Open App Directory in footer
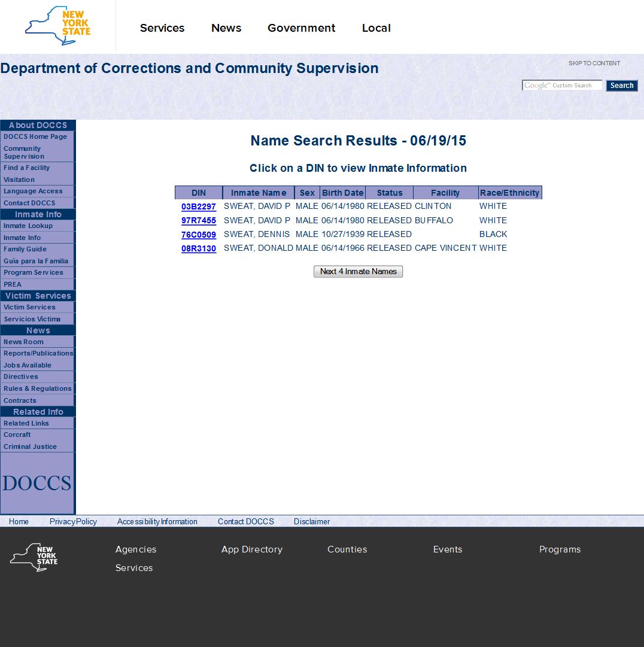Image resolution: width=644 pixels, height=647 pixels. point(251,549)
